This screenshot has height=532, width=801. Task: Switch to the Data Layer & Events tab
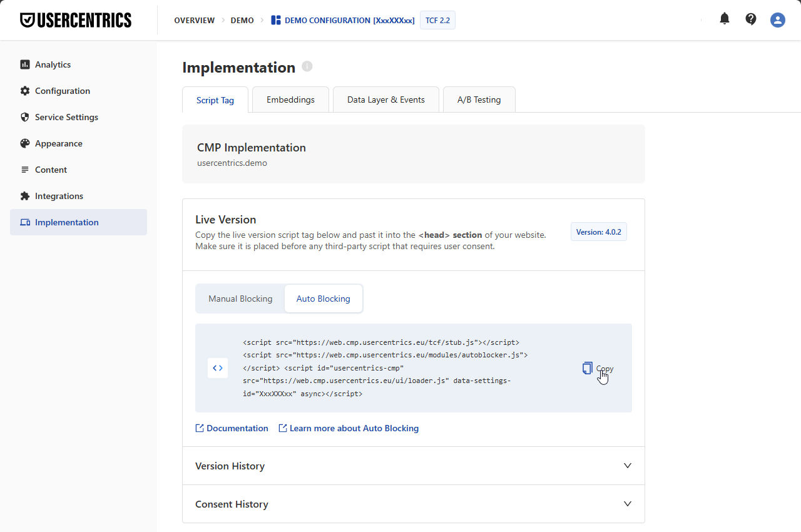pyautogui.click(x=386, y=100)
